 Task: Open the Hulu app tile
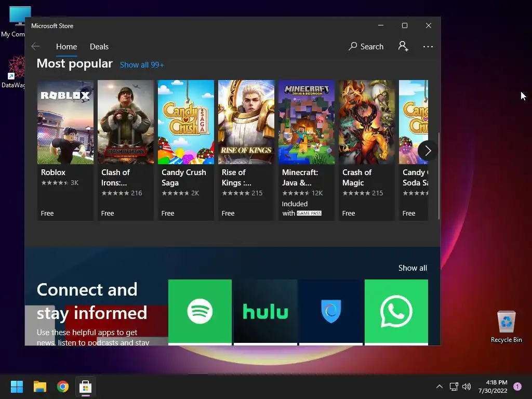point(265,312)
